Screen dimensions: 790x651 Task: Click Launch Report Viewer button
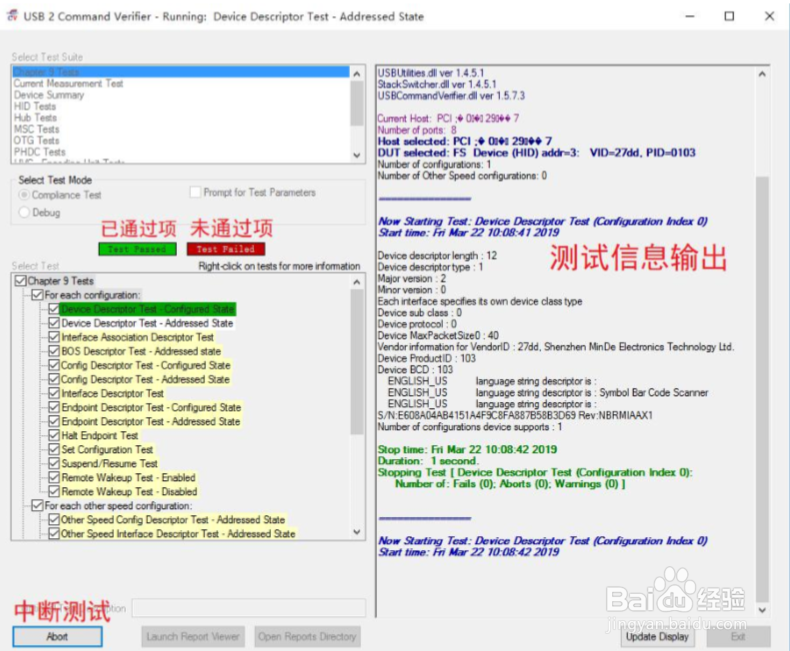click(x=193, y=636)
